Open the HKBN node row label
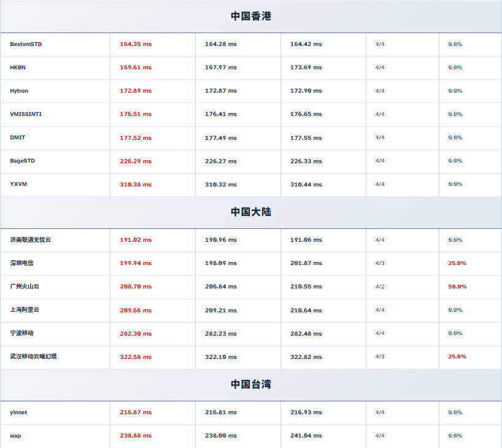502x448 pixels. (18, 68)
